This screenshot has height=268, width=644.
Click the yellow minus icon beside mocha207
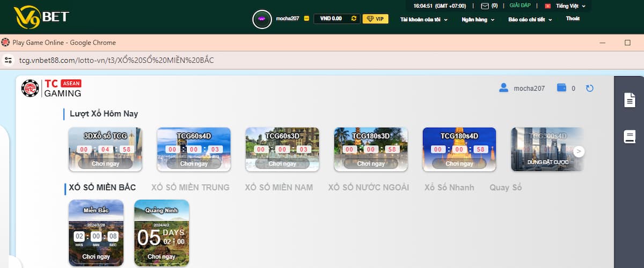point(306,19)
